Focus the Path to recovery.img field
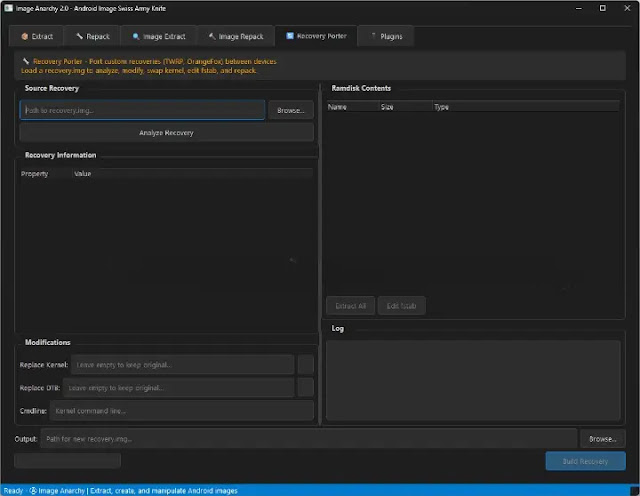 point(142,110)
